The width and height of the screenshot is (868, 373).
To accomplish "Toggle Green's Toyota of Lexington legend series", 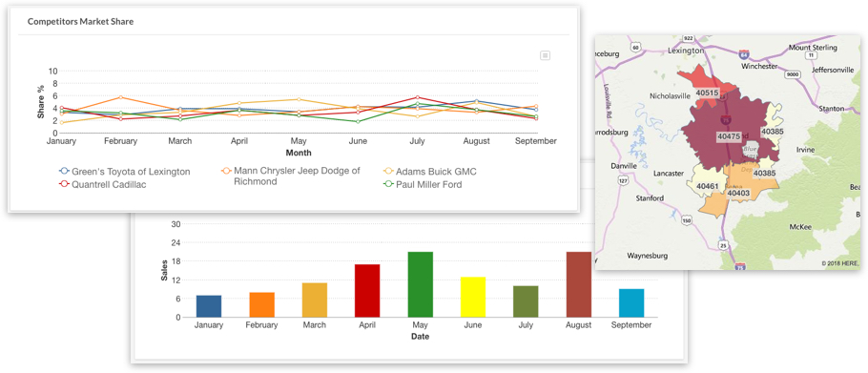I will click(x=125, y=172).
